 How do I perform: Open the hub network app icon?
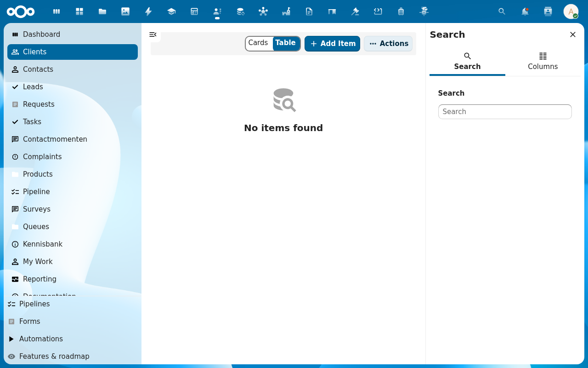point(263,11)
